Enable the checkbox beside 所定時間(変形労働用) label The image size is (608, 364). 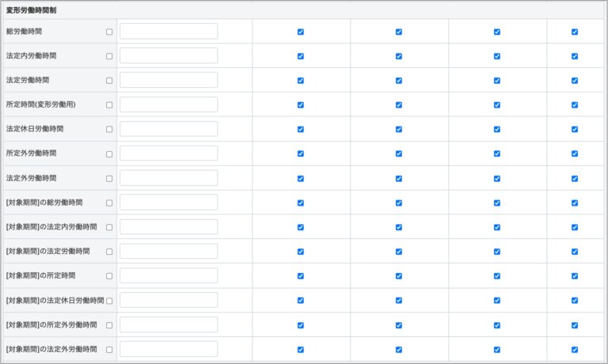(109, 105)
